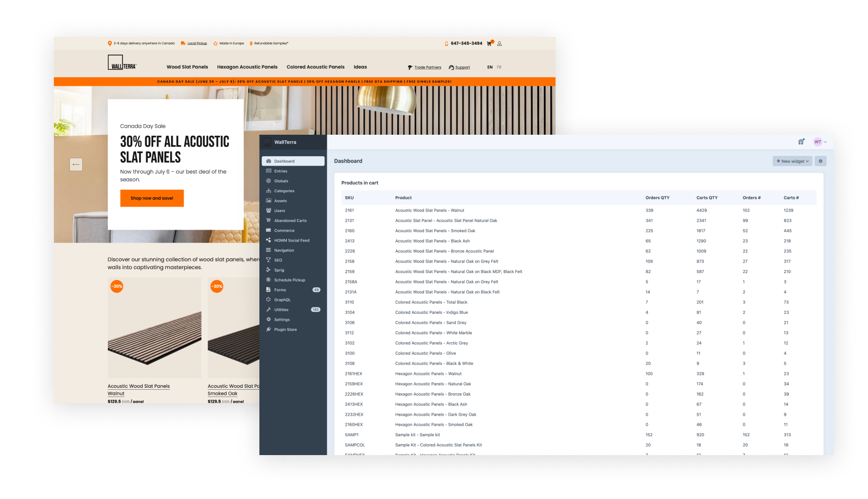868x499 pixels.
Task: Click the Carts # column header
Action: [x=791, y=198]
